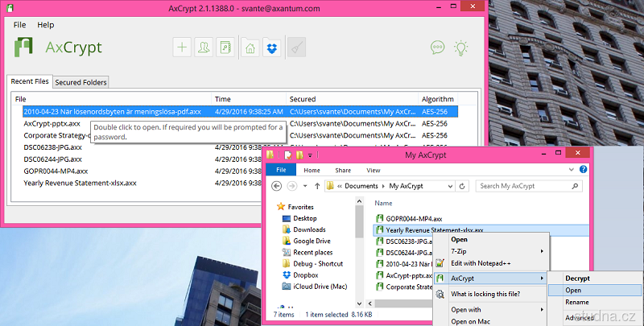Viewport: 644px width, 326px height.
Task: Switch to the Secured Folders tab
Action: coord(80,82)
